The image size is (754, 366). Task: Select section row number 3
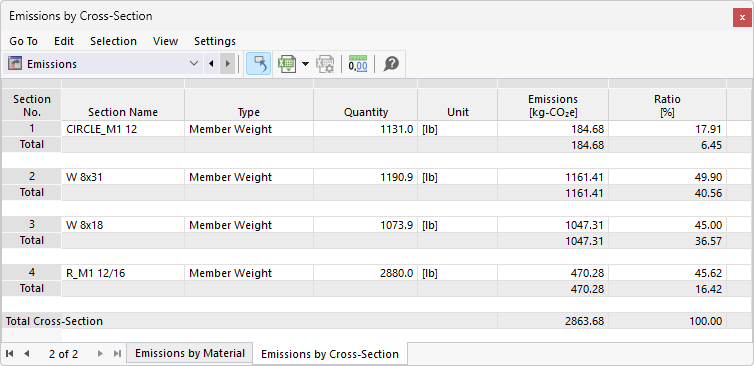pyautogui.click(x=32, y=225)
